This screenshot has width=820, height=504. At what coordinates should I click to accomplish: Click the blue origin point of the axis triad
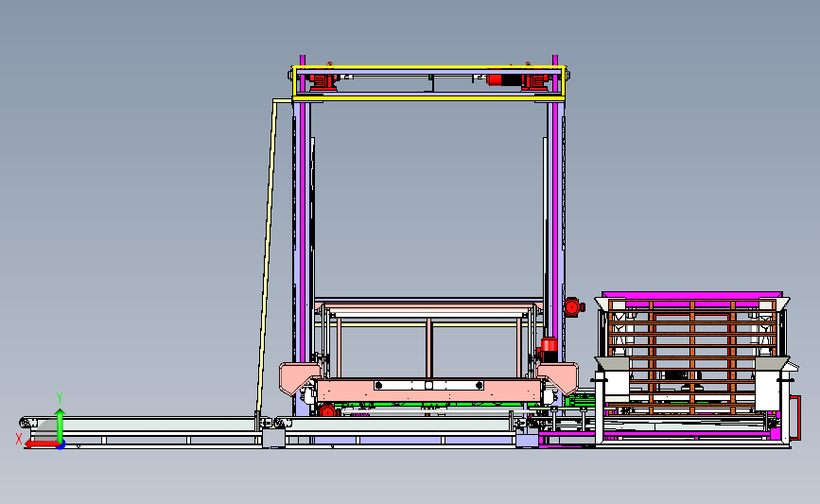(61, 445)
